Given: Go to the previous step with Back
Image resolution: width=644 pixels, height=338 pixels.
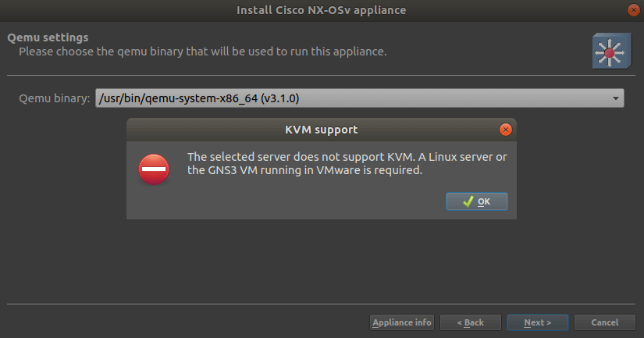Looking at the screenshot, I should click(x=470, y=322).
